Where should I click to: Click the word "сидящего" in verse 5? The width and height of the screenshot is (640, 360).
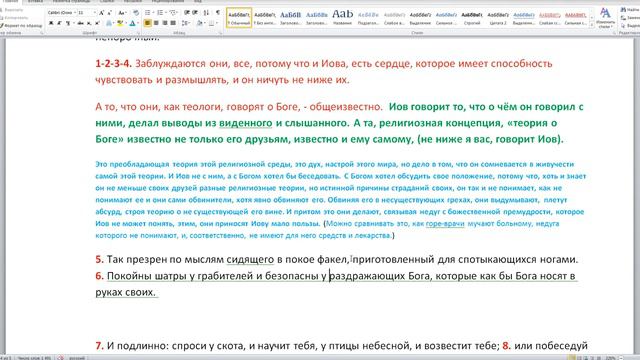pyautogui.click(x=250, y=260)
